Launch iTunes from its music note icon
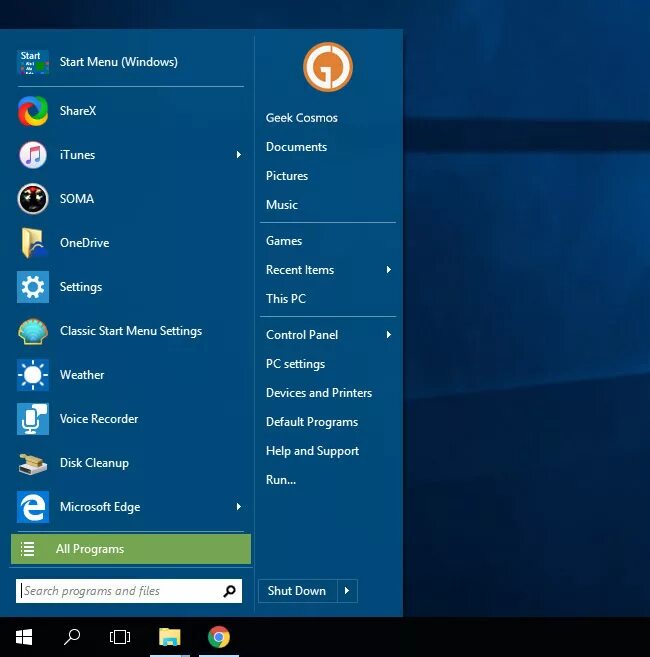This screenshot has height=657, width=650. pyautogui.click(x=33, y=155)
